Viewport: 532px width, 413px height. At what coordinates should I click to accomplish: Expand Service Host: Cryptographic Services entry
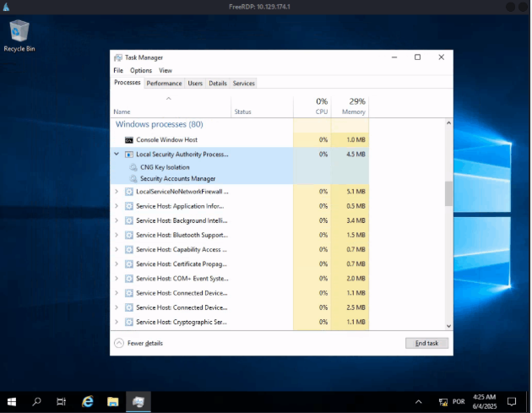pyautogui.click(x=117, y=322)
